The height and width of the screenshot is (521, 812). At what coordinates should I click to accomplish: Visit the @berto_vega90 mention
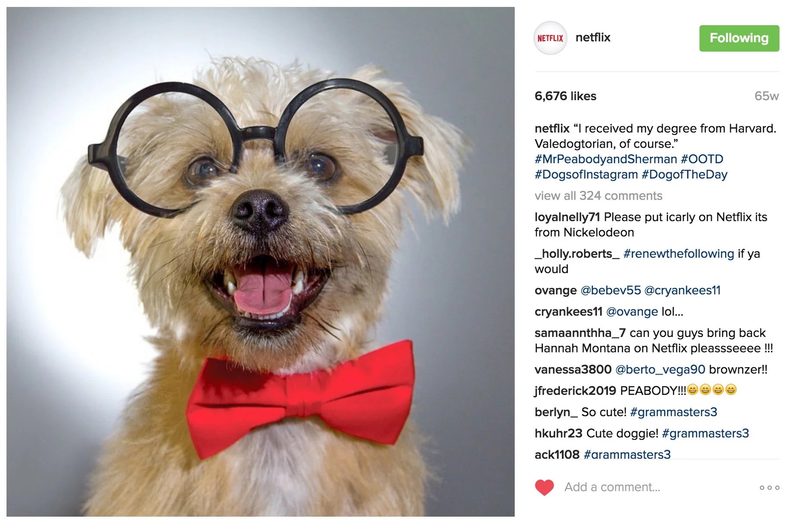click(660, 369)
